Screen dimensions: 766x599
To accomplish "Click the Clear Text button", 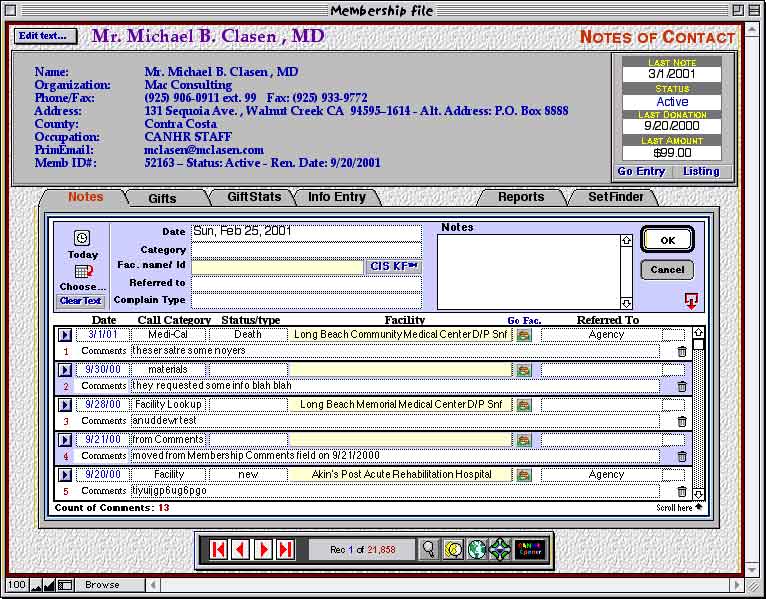I will pos(81,301).
